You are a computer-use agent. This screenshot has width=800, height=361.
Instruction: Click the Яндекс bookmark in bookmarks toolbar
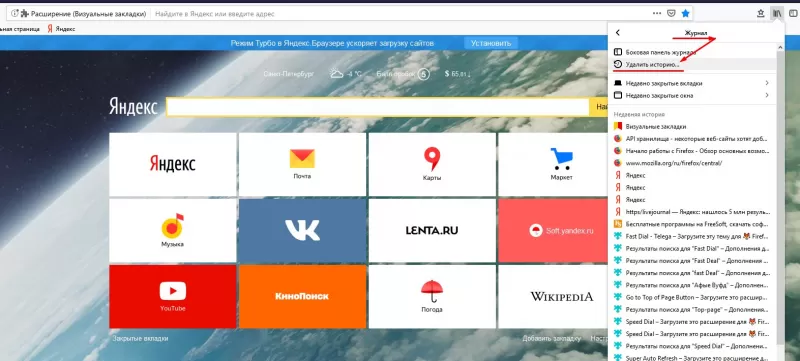pyautogui.click(x=62, y=29)
